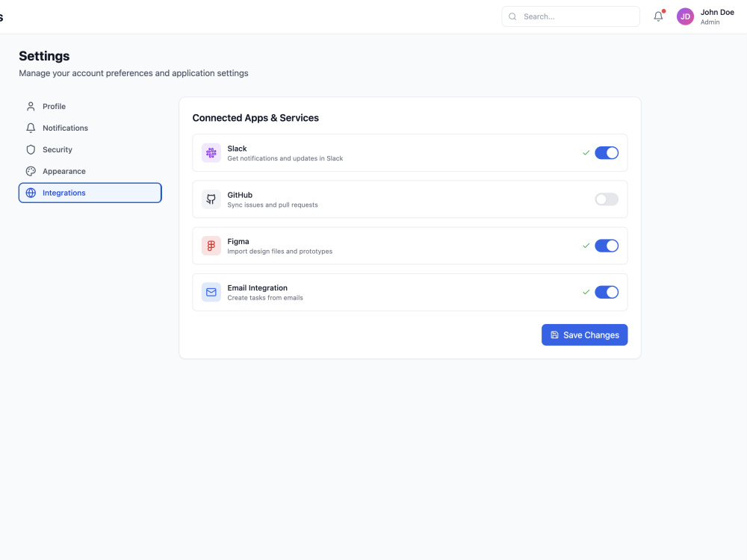Image resolution: width=747 pixels, height=560 pixels.
Task: Click the Slack integration title
Action: [237, 149]
